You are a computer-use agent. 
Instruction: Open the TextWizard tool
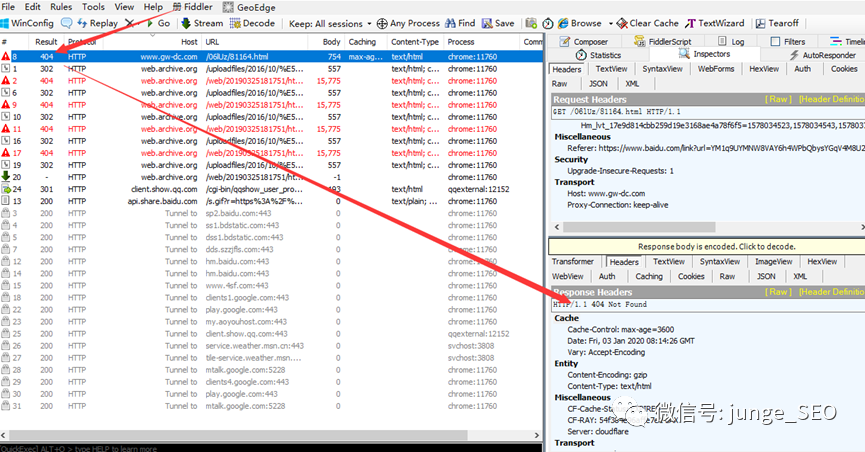pyautogui.click(x=714, y=23)
